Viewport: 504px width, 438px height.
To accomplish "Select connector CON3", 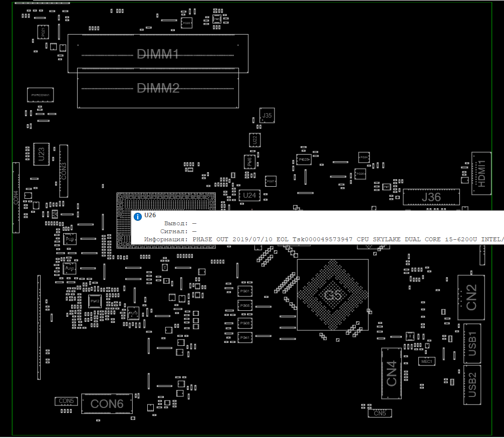I will (64, 171).
